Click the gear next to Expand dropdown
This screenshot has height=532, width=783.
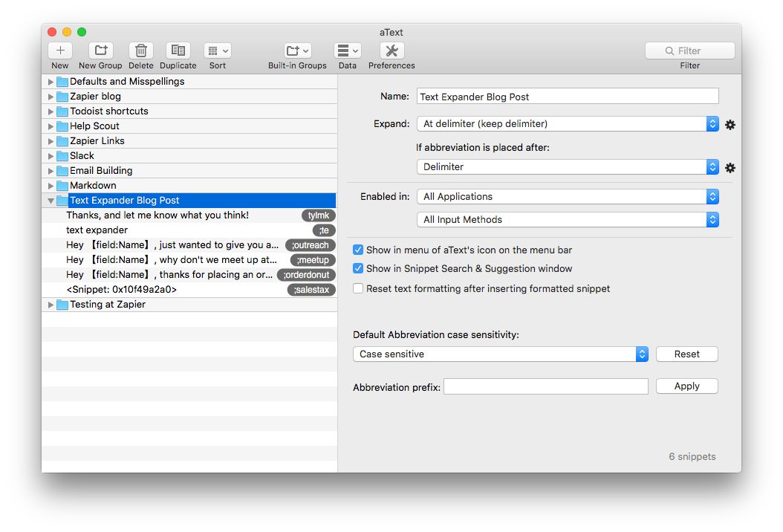point(730,125)
